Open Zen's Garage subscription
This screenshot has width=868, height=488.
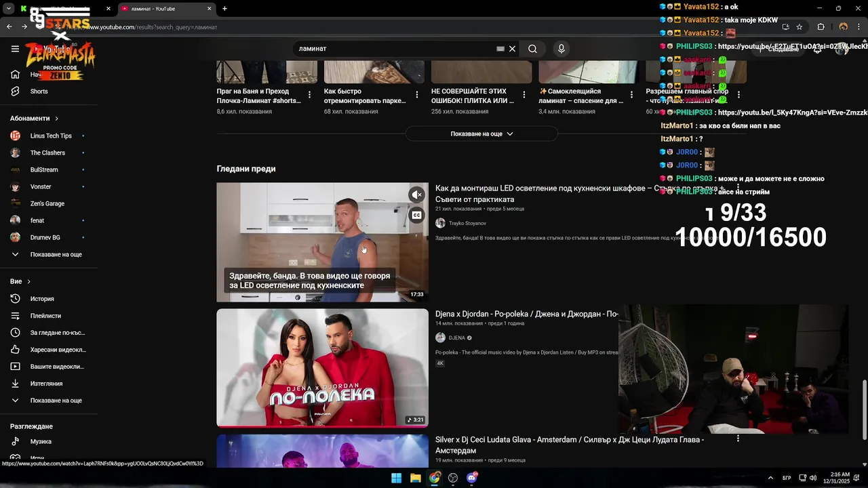[49, 203]
